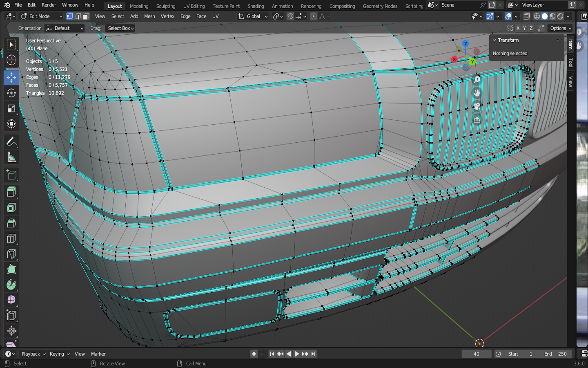Open the Global transform orientation dropdown

(253, 16)
